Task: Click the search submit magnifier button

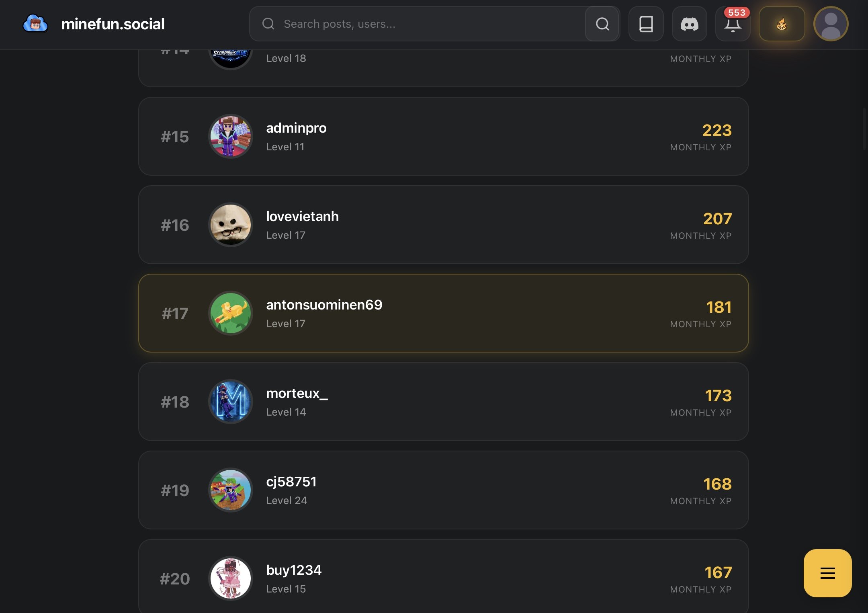Action: (x=602, y=24)
